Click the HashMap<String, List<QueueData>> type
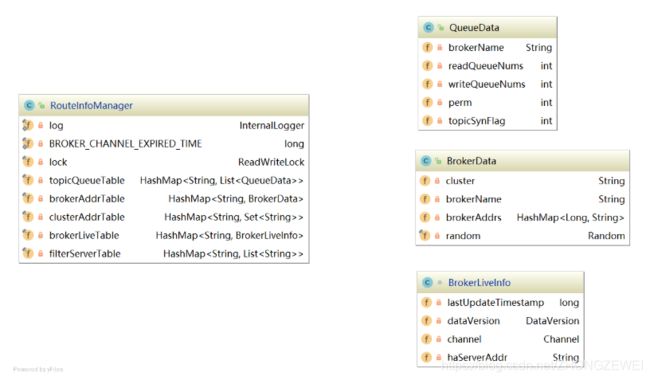 [221, 180]
